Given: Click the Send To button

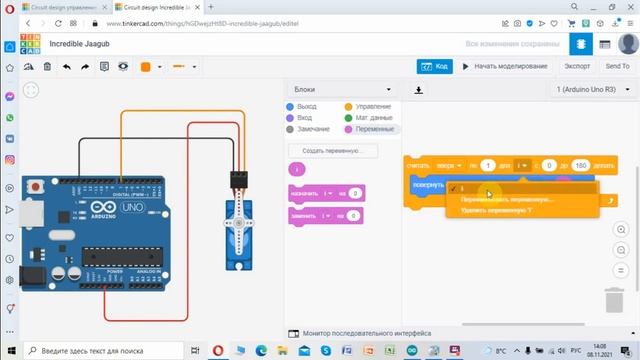Looking at the screenshot, I should tap(617, 66).
